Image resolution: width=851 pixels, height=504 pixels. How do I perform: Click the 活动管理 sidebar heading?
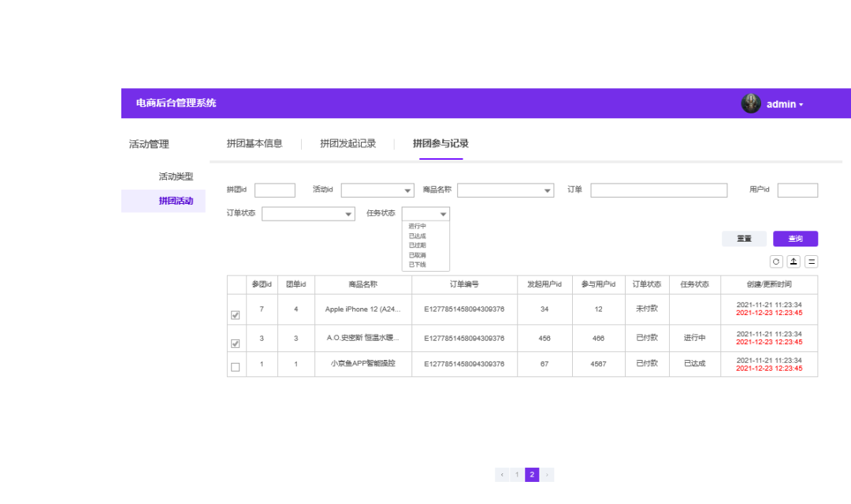tap(149, 144)
